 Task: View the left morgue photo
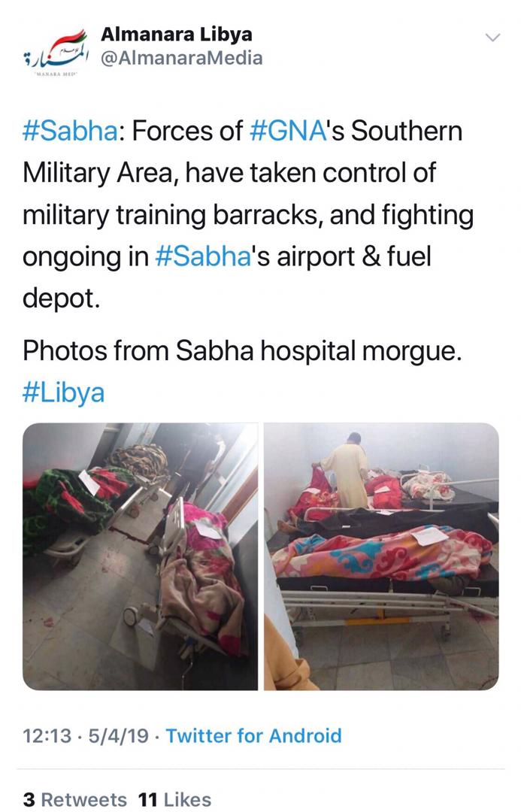tap(141, 556)
